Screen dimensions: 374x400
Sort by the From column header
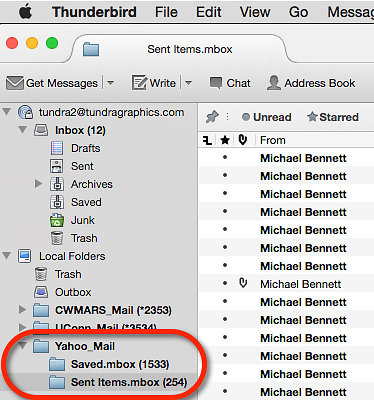(273, 140)
